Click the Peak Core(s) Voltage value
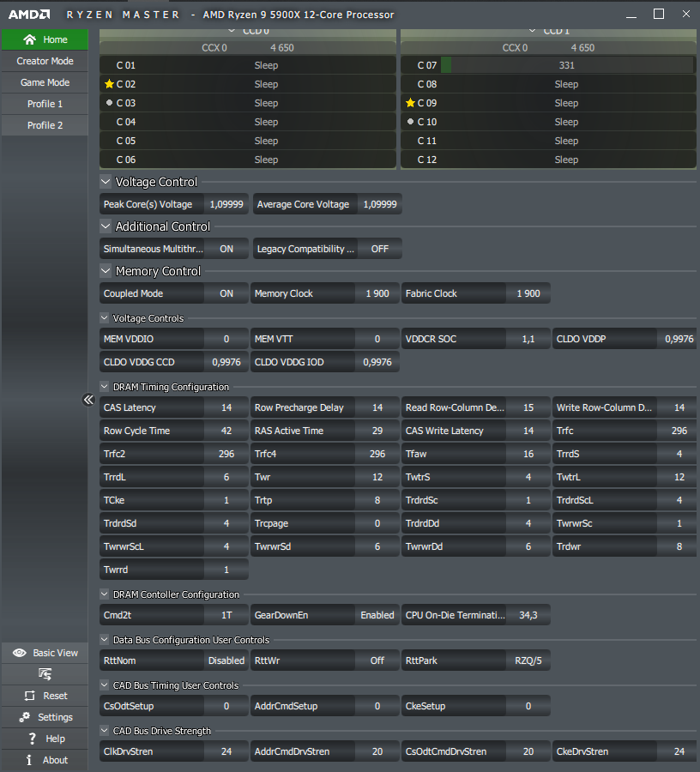 tap(226, 204)
